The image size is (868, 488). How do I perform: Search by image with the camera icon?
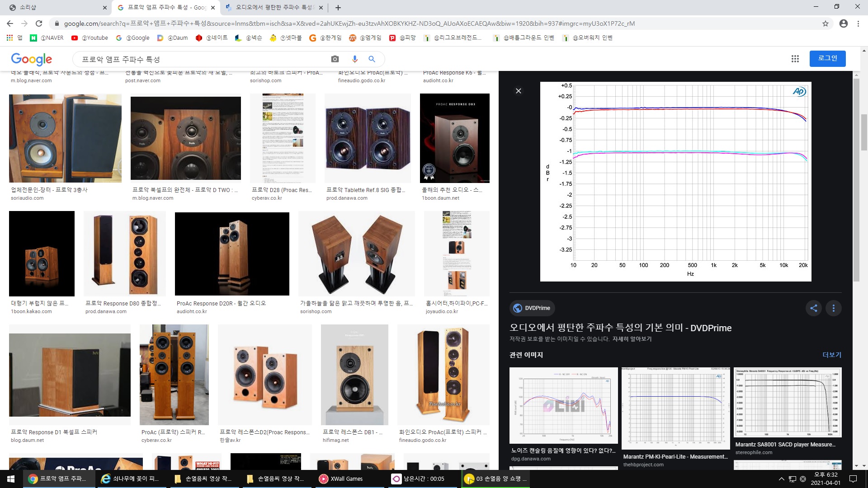click(x=335, y=59)
